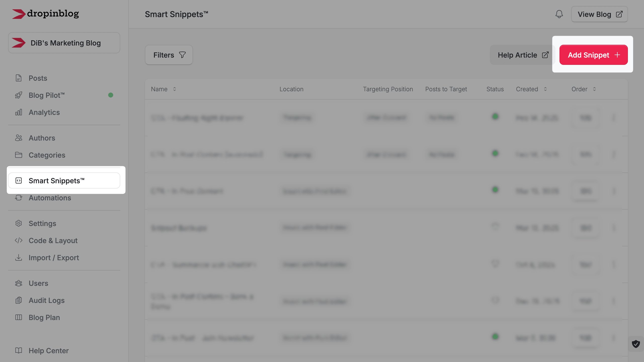Open the Help Article link
This screenshot has height=362, width=644.
pyautogui.click(x=523, y=55)
